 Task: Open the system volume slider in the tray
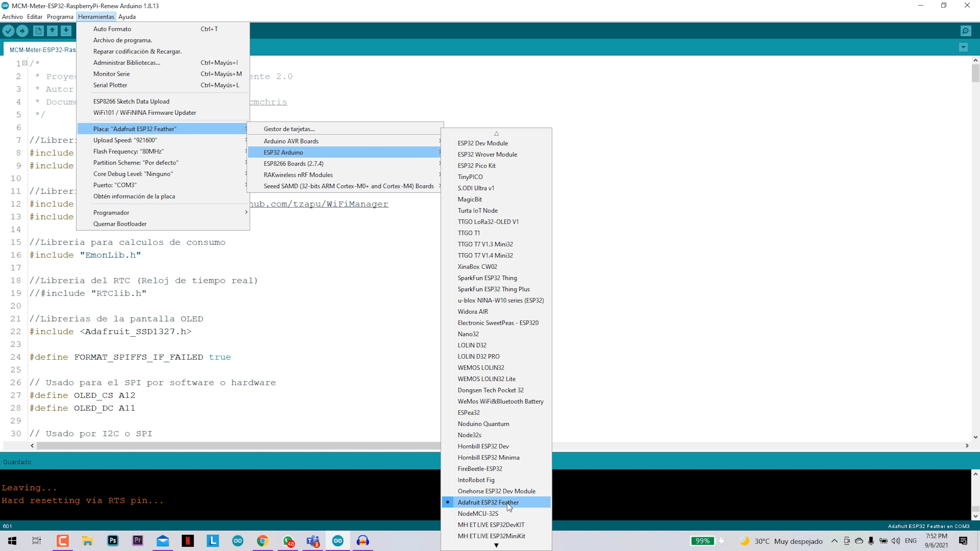[x=896, y=541]
